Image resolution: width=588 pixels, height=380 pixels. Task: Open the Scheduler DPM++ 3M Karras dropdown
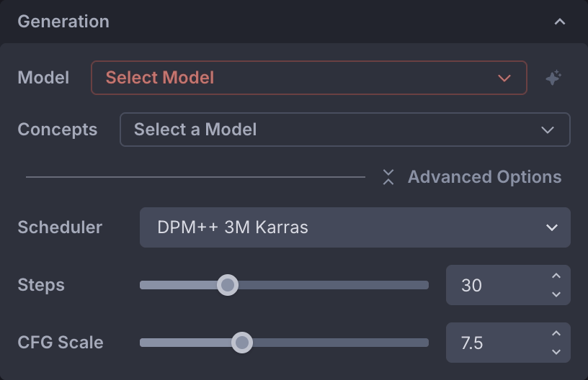[355, 227]
